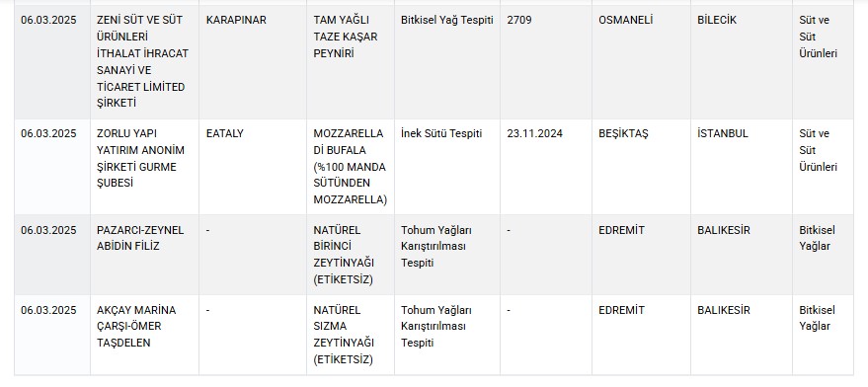Screen dimensions: 868x387
Task: Select the İSTANBUL province cell
Action: click(742, 167)
